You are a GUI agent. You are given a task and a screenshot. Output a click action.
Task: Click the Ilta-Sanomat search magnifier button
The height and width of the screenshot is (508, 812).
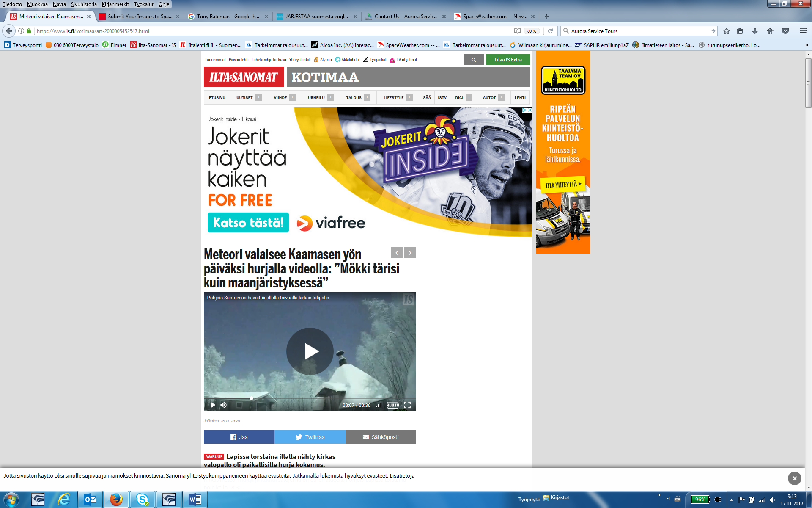tap(474, 60)
